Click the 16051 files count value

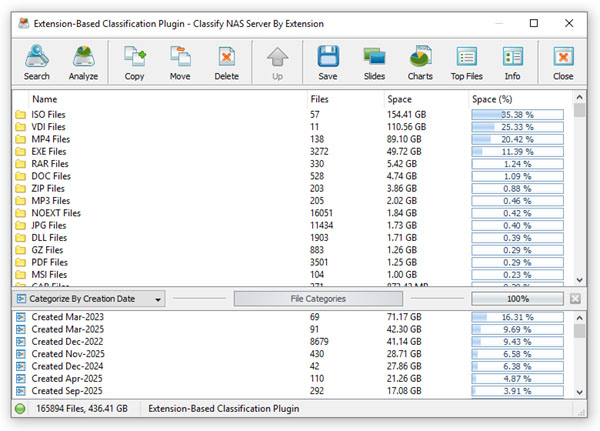(x=321, y=213)
